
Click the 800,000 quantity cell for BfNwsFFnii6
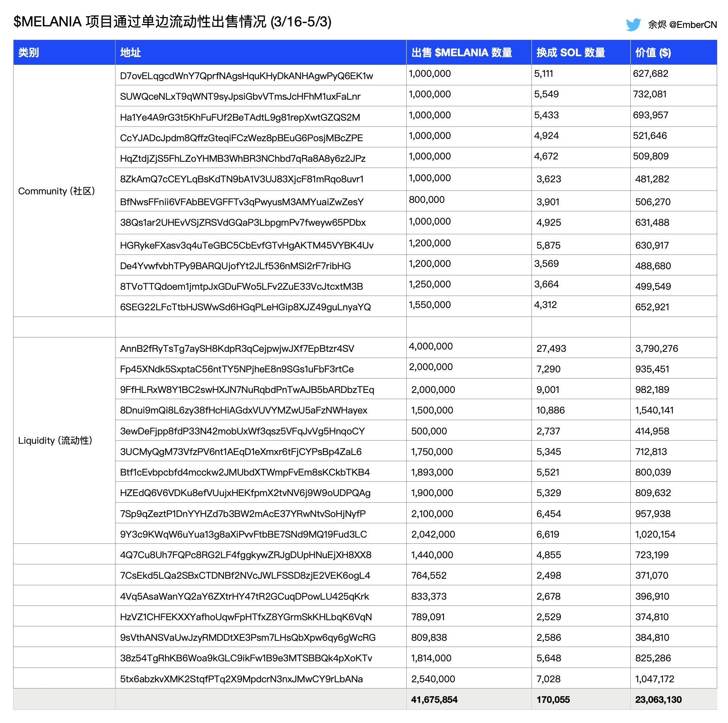(x=427, y=199)
